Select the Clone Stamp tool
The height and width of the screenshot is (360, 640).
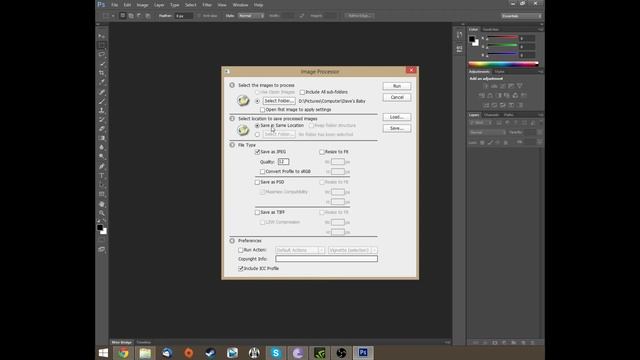point(102,111)
